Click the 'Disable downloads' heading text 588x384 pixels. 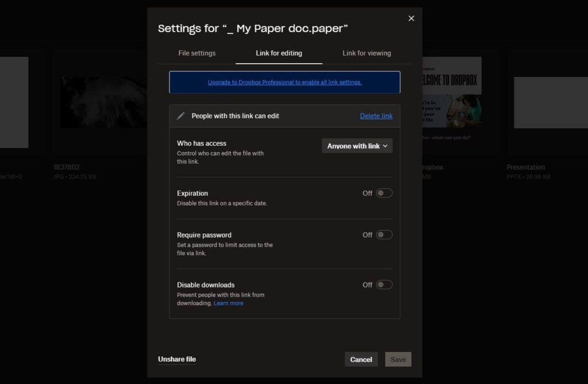(206, 285)
